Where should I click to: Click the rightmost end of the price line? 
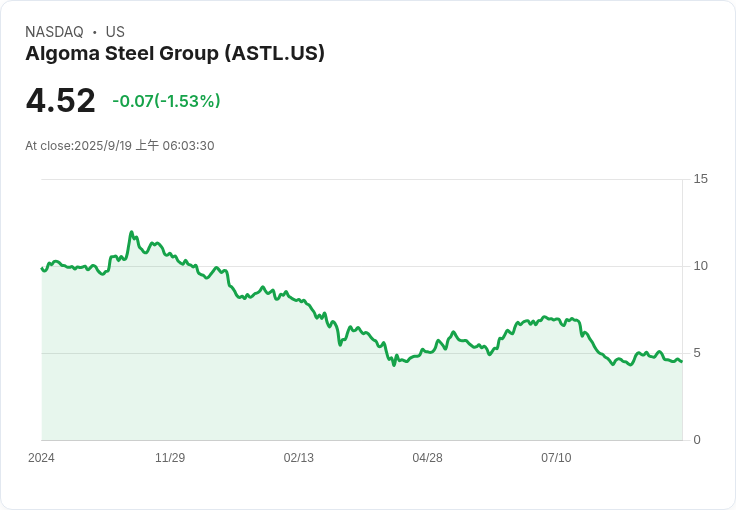682,362
